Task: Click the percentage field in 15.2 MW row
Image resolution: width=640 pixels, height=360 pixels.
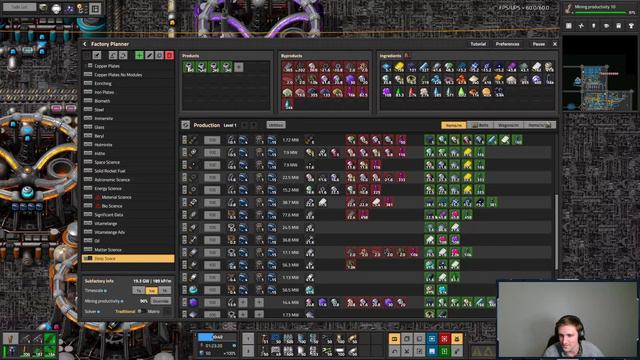Action: [x=212, y=190]
